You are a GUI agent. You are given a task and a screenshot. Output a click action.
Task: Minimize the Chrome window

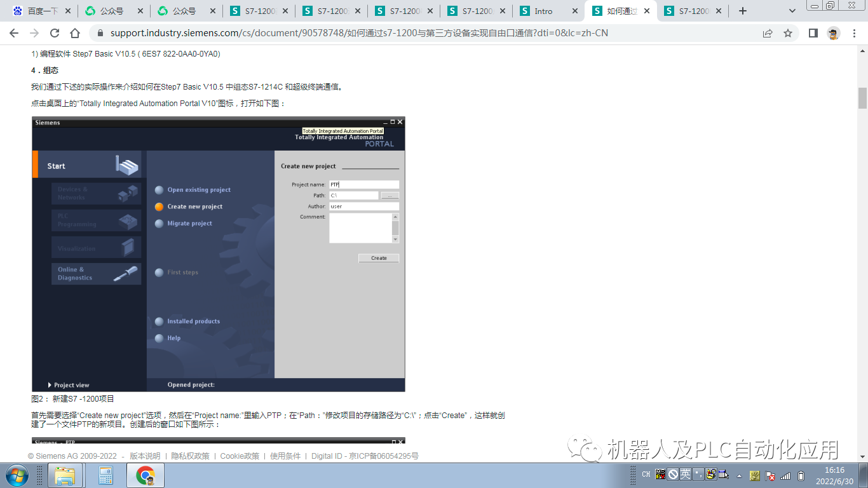(813, 5)
